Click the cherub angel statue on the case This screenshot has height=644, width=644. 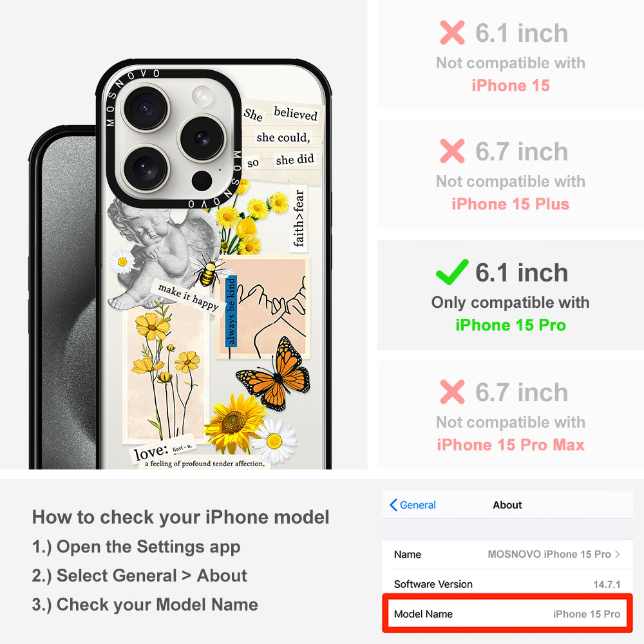point(160,252)
